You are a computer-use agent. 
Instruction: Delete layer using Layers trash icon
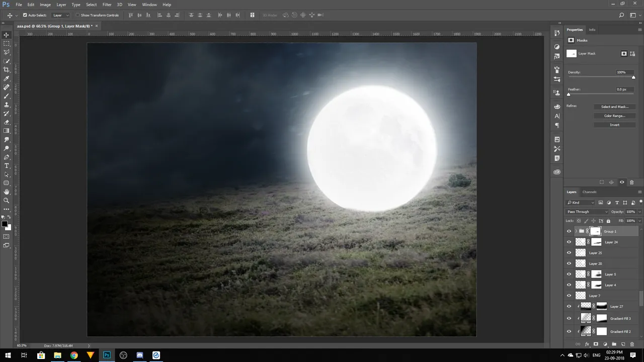[x=632, y=344]
